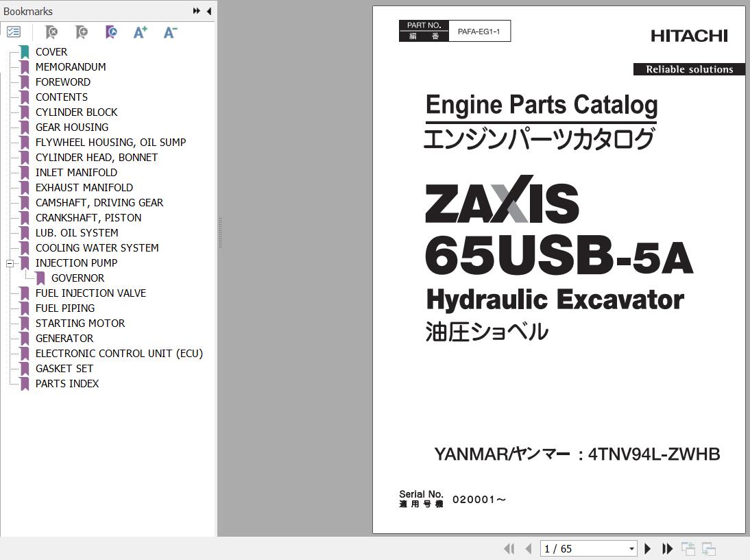Select the INJECTION PUMP bookmark
Image resolution: width=750 pixels, height=560 pixels.
coord(76,263)
